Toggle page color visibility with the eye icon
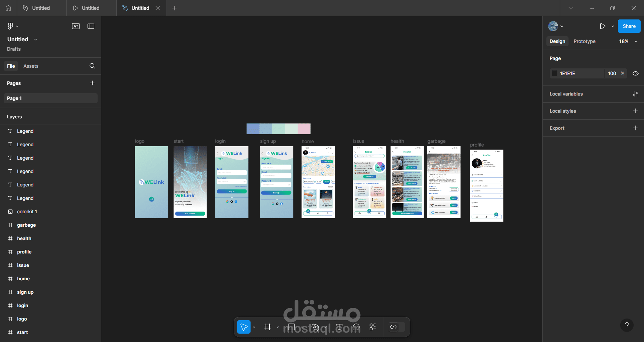This screenshot has height=342, width=644. point(636,73)
